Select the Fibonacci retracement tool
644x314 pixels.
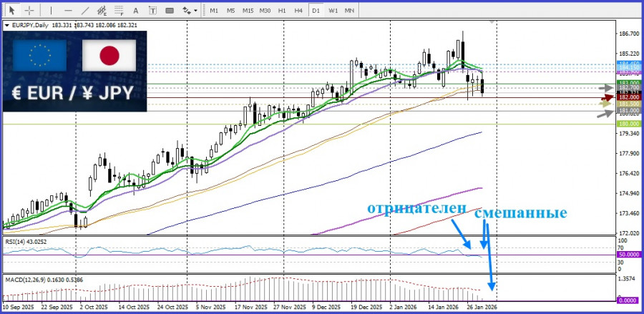click(x=118, y=11)
